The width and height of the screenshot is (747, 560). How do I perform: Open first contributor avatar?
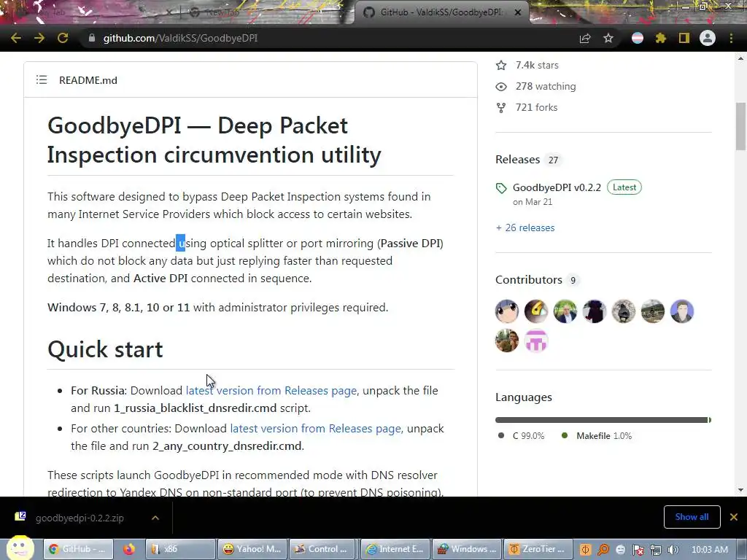(507, 311)
